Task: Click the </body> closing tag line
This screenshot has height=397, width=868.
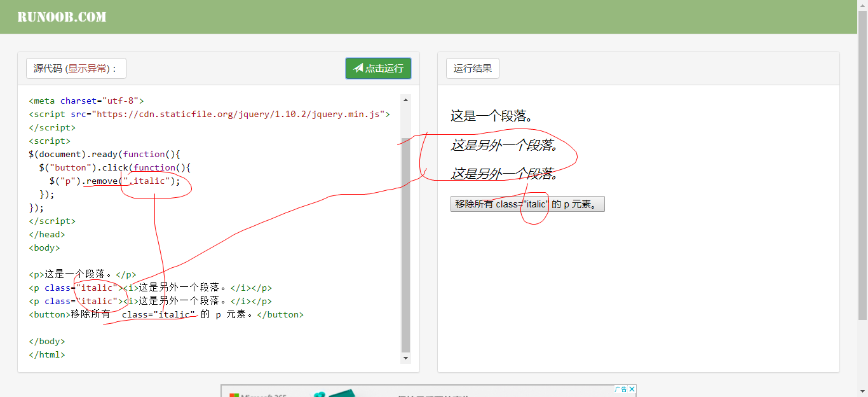Action: tap(47, 341)
